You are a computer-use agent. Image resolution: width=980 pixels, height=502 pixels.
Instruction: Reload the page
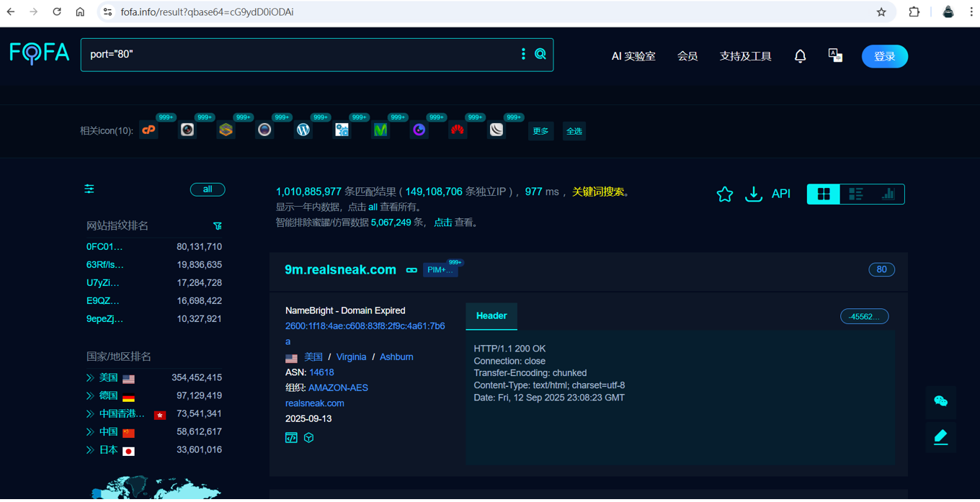pyautogui.click(x=57, y=12)
